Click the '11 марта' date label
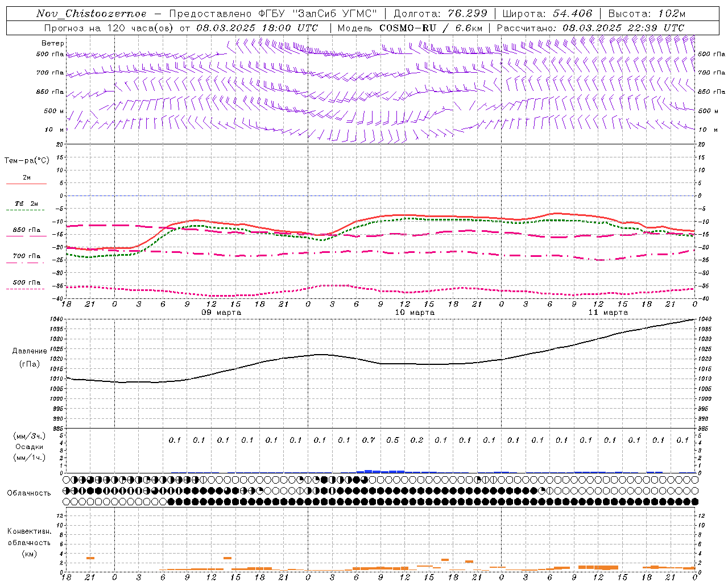Screen dimensions: 728x582 coord(608,313)
